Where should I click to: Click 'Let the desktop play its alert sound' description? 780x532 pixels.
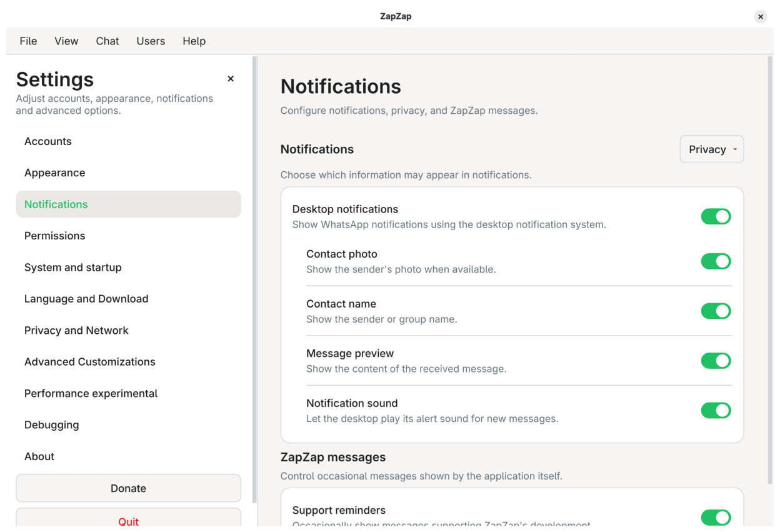(432, 419)
